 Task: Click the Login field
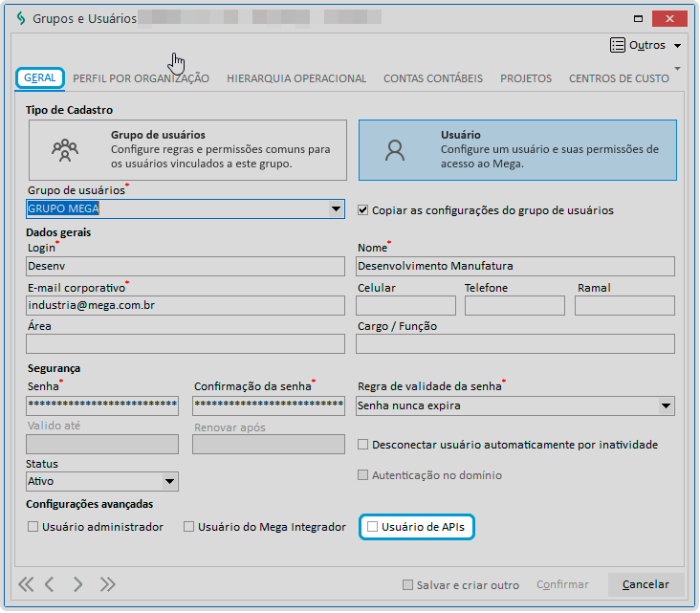(x=186, y=266)
